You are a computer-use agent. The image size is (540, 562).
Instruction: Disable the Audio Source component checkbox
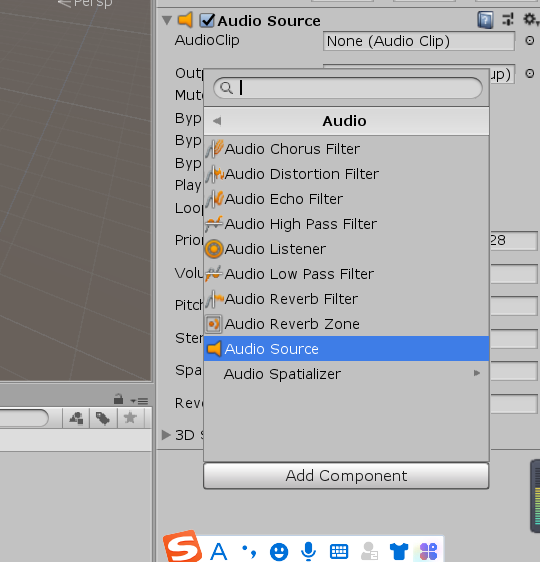[x=207, y=20]
